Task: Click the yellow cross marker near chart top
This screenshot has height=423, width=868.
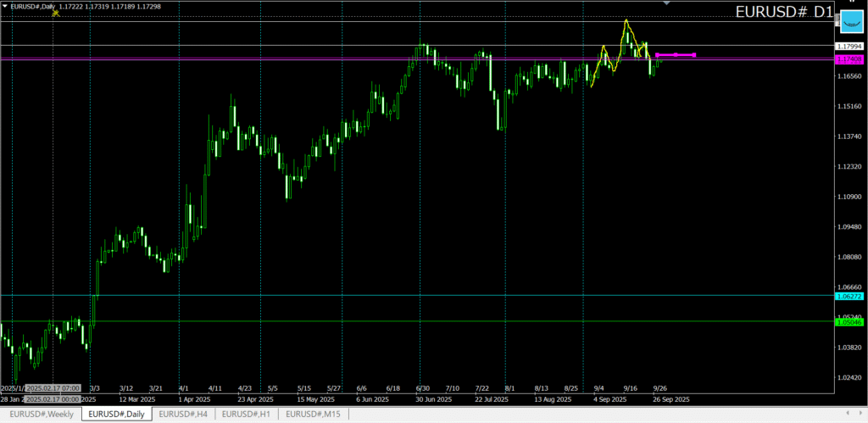Action: click(x=55, y=14)
